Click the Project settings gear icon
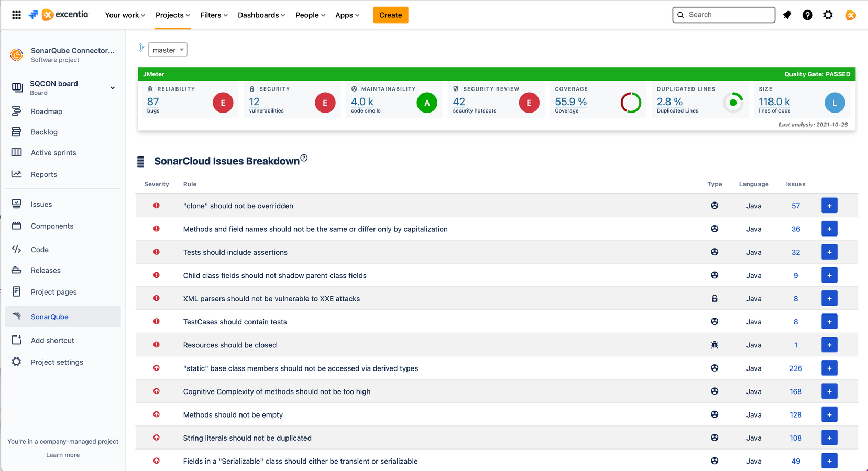Viewport: 868px width, 471px height. 17,362
